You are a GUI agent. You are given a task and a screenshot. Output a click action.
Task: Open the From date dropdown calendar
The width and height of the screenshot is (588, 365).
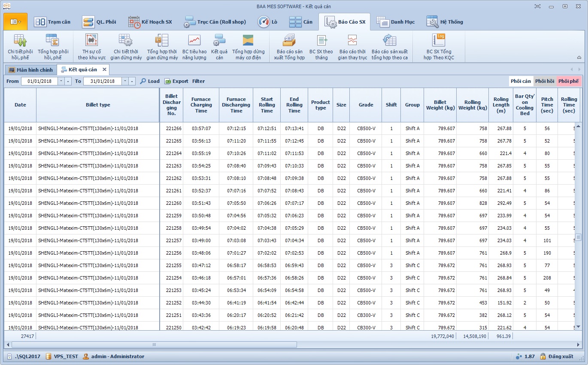point(61,81)
